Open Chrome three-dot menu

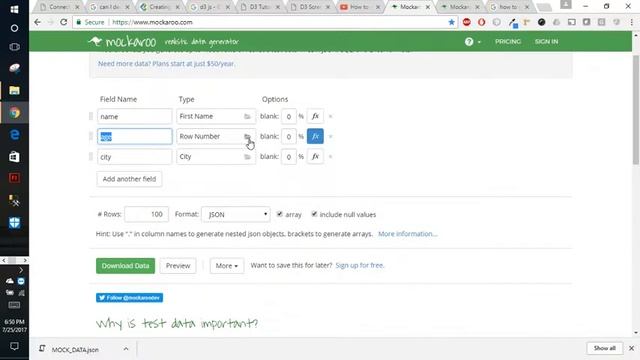631,22
